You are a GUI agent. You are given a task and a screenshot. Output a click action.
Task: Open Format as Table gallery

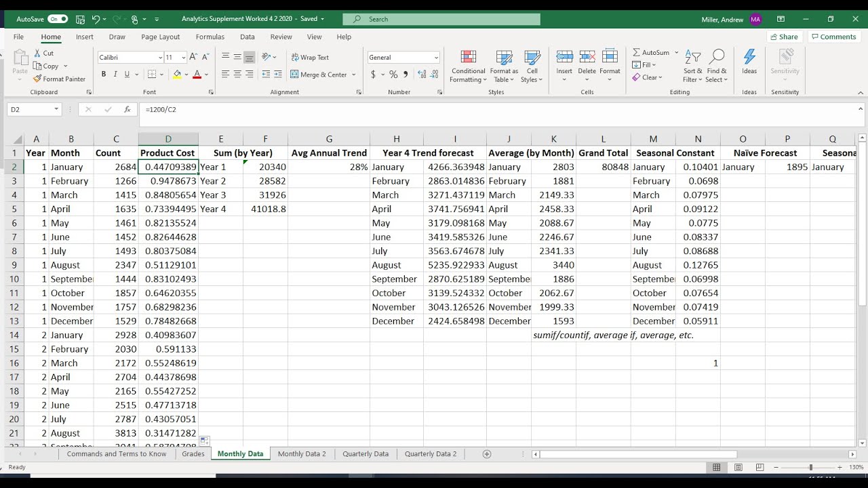[504, 66]
